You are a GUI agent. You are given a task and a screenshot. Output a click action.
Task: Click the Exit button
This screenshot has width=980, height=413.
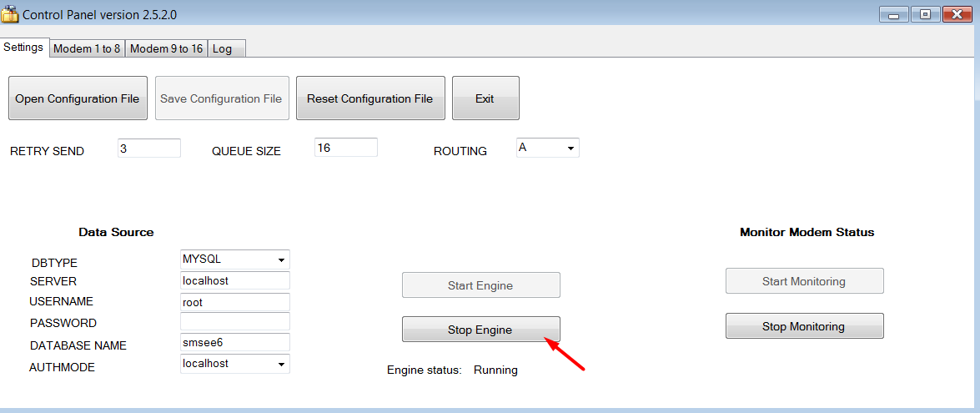[485, 98]
